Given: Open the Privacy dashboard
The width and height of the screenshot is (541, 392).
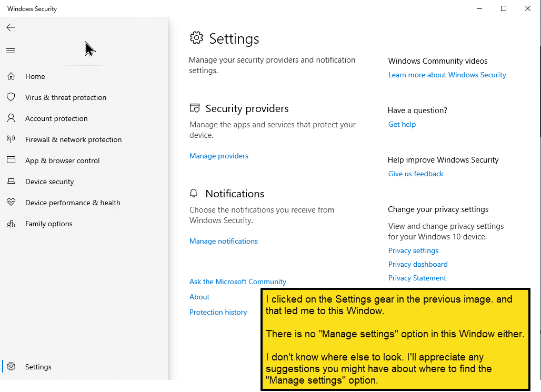Looking at the screenshot, I should pos(417,264).
